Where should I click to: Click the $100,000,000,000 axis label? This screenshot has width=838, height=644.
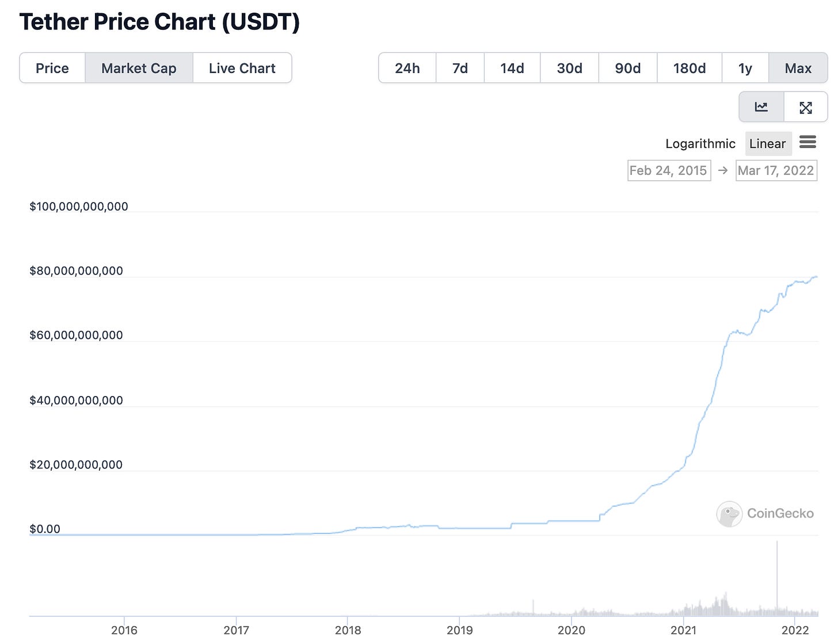point(79,207)
